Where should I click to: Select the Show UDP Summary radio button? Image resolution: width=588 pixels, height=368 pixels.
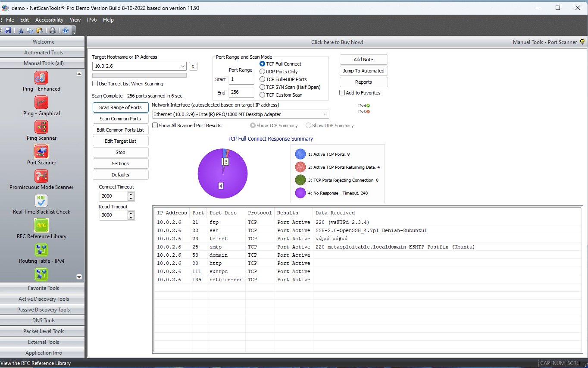[308, 126]
